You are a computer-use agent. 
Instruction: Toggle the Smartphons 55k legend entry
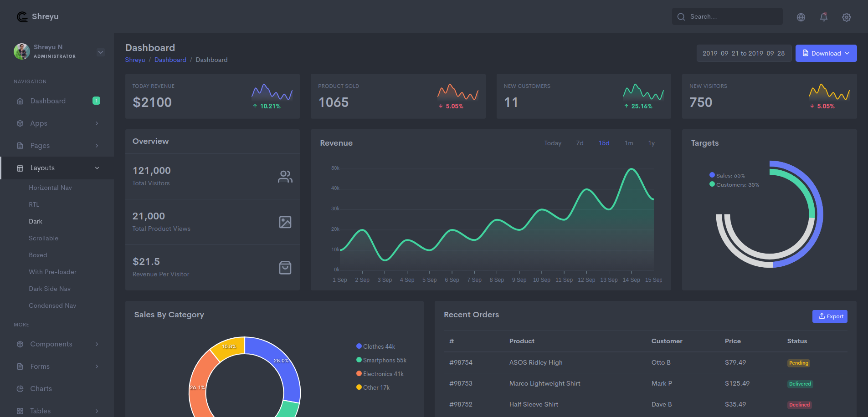pyautogui.click(x=381, y=360)
